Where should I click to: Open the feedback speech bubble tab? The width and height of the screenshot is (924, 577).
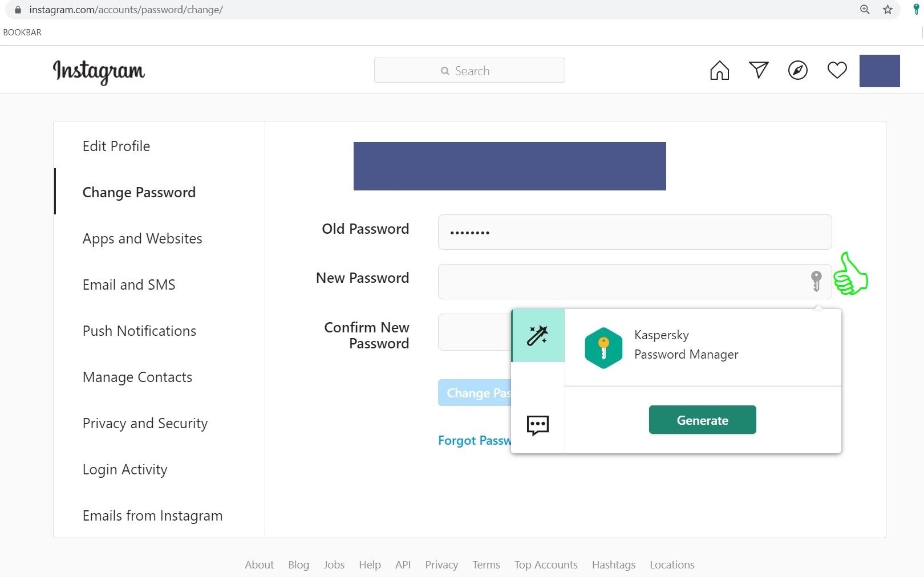click(538, 425)
